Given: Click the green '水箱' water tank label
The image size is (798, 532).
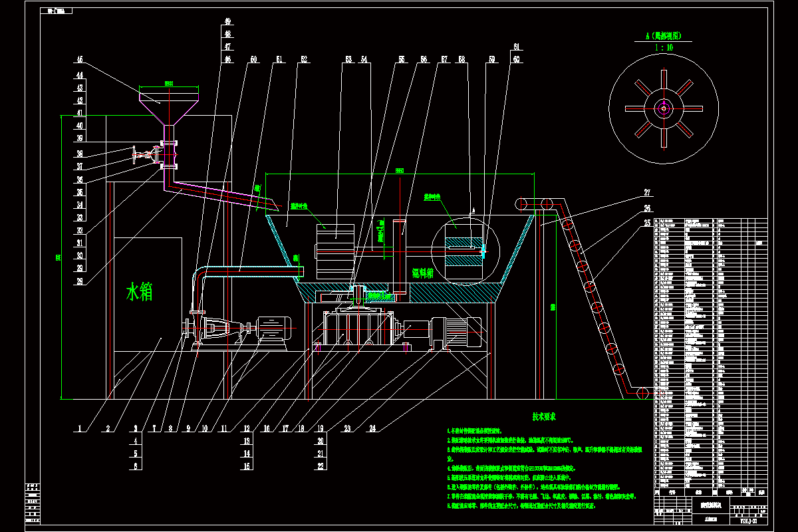Looking at the screenshot, I should pos(140,292).
